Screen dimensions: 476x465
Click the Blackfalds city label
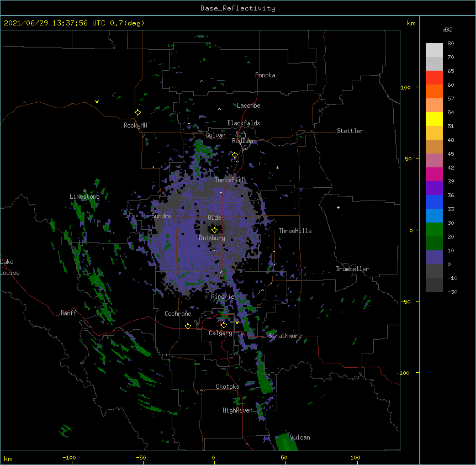click(x=244, y=123)
